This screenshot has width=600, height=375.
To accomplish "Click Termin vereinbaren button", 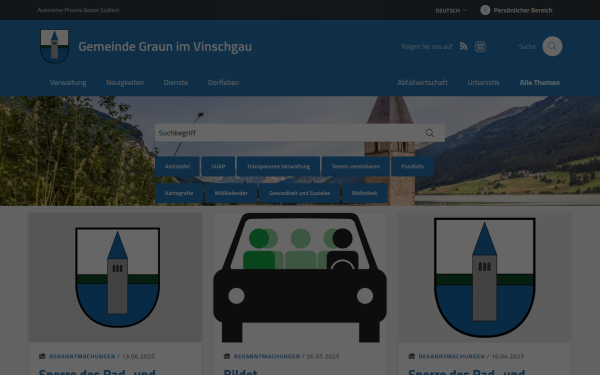I will 355,166.
